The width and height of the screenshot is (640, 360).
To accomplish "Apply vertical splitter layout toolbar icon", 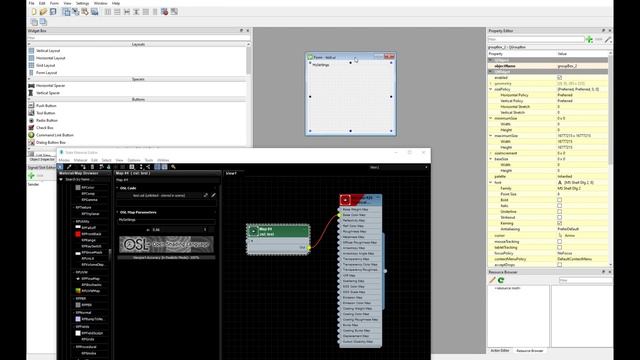I will click(136, 12).
